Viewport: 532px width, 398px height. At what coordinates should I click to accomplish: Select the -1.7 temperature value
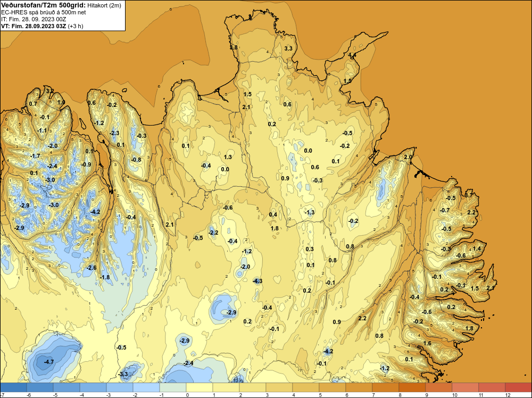tap(35, 156)
